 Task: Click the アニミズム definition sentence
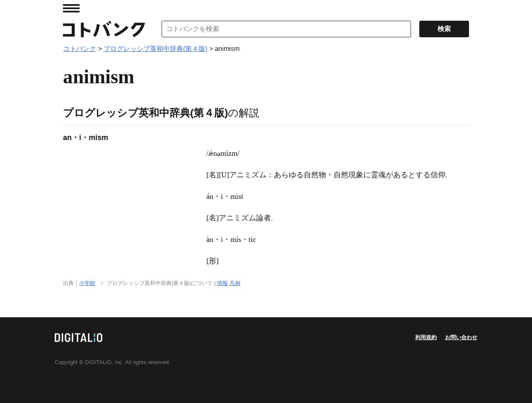pyautogui.click(x=327, y=175)
